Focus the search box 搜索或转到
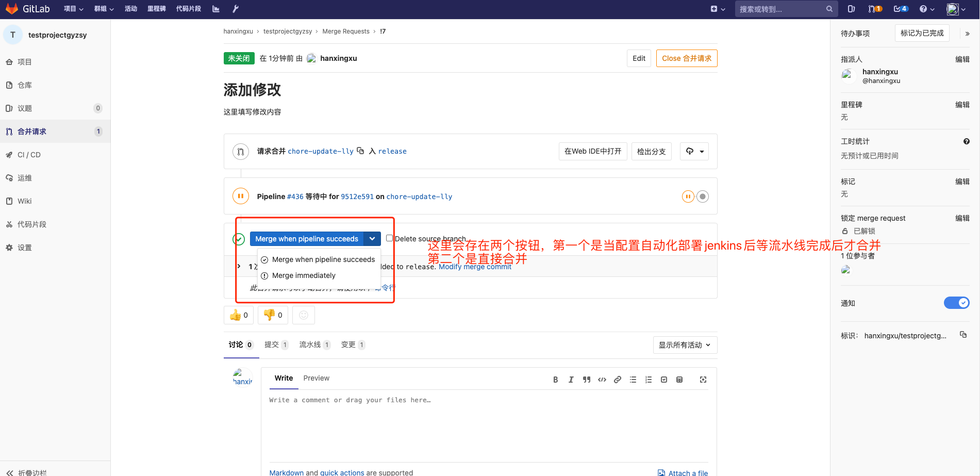980x476 pixels. tap(786, 9)
